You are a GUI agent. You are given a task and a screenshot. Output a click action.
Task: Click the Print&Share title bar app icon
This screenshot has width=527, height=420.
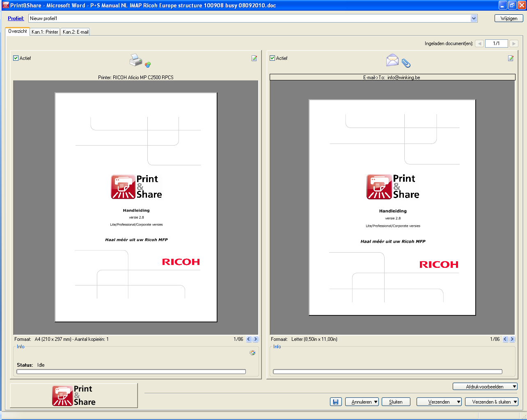[5, 5]
